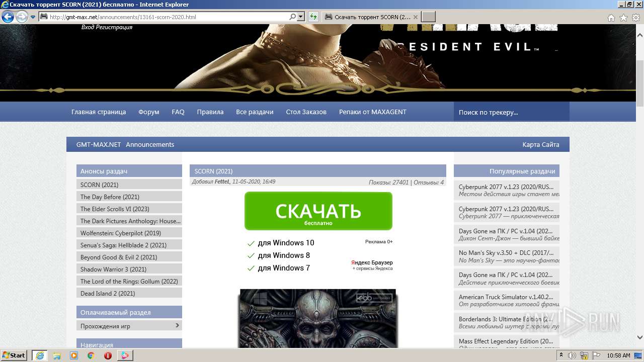Click the search magnifier in address bar
The width and height of the screenshot is (644, 362).
click(293, 17)
